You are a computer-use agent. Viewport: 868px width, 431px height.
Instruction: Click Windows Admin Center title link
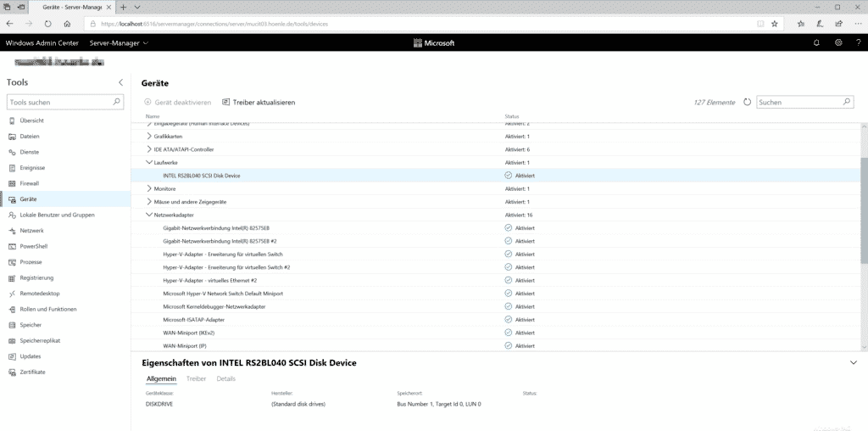coord(42,42)
